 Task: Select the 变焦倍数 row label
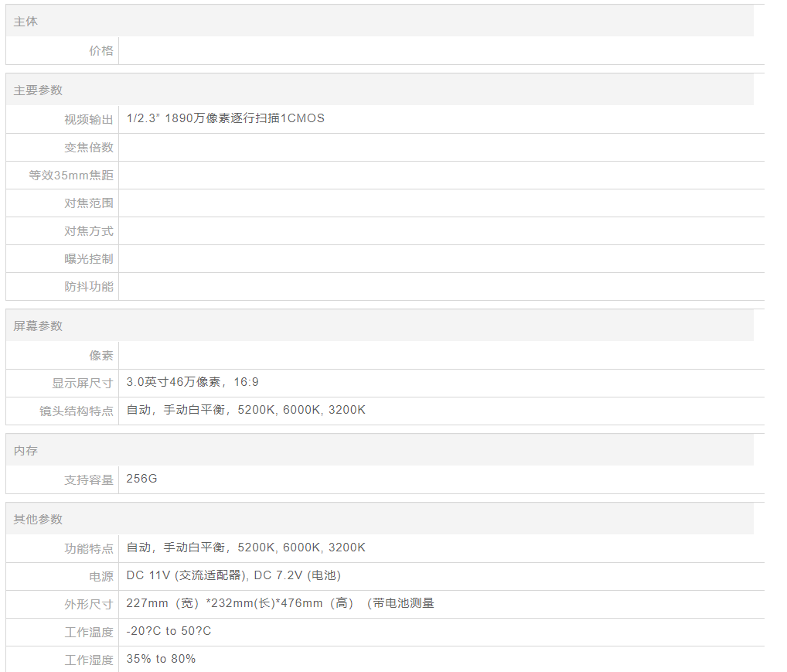click(x=88, y=147)
